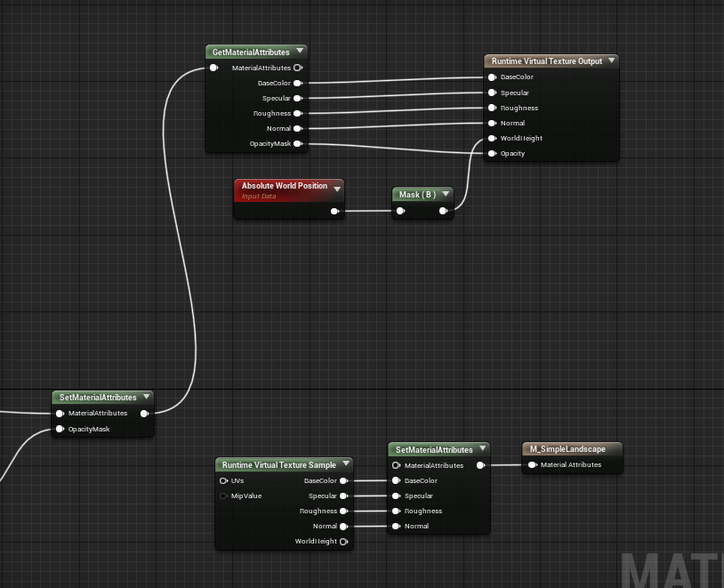Click GetMaterialAttributes input pin on left

pos(213,68)
